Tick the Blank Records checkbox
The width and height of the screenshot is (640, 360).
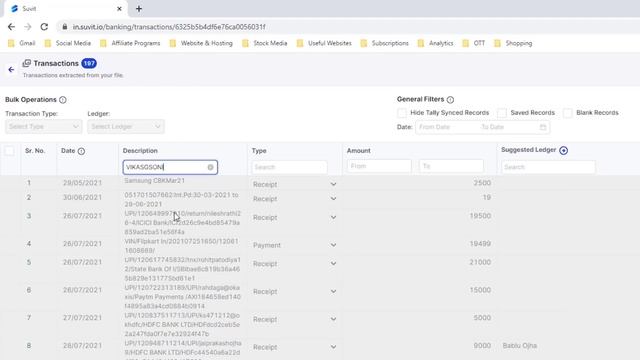[568, 113]
